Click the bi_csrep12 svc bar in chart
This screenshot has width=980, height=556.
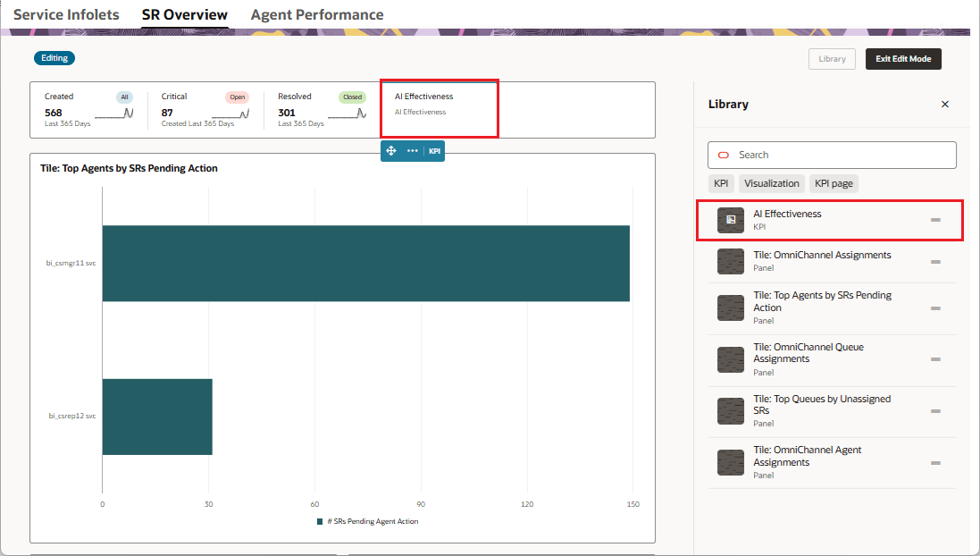click(157, 417)
